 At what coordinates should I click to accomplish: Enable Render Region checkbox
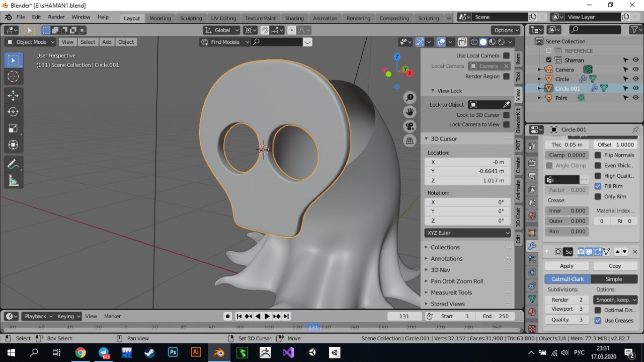tap(506, 77)
